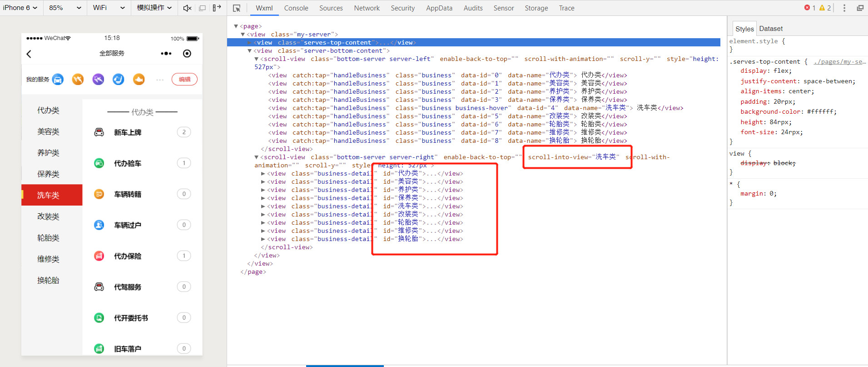Tap the green icon beside 旧车落户

(x=99, y=349)
